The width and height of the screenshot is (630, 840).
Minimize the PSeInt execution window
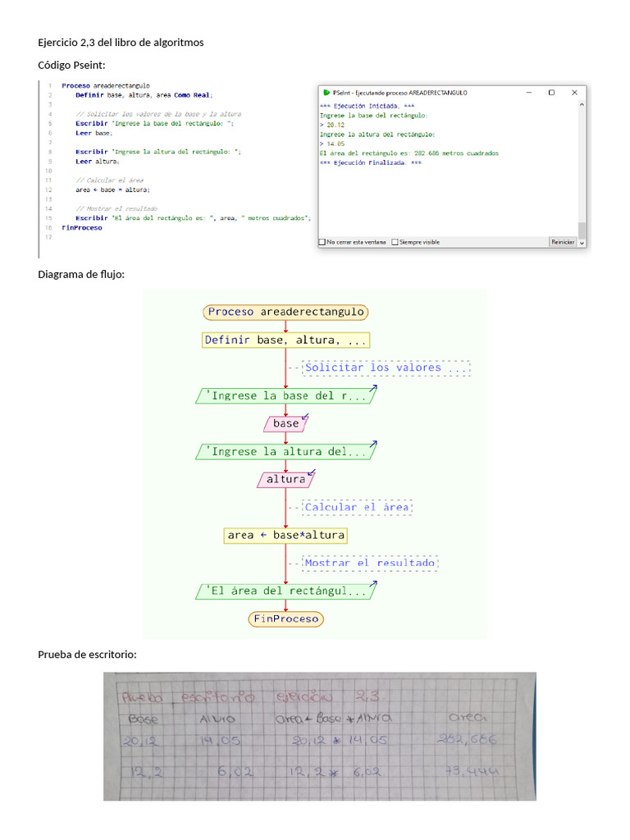tap(528, 93)
